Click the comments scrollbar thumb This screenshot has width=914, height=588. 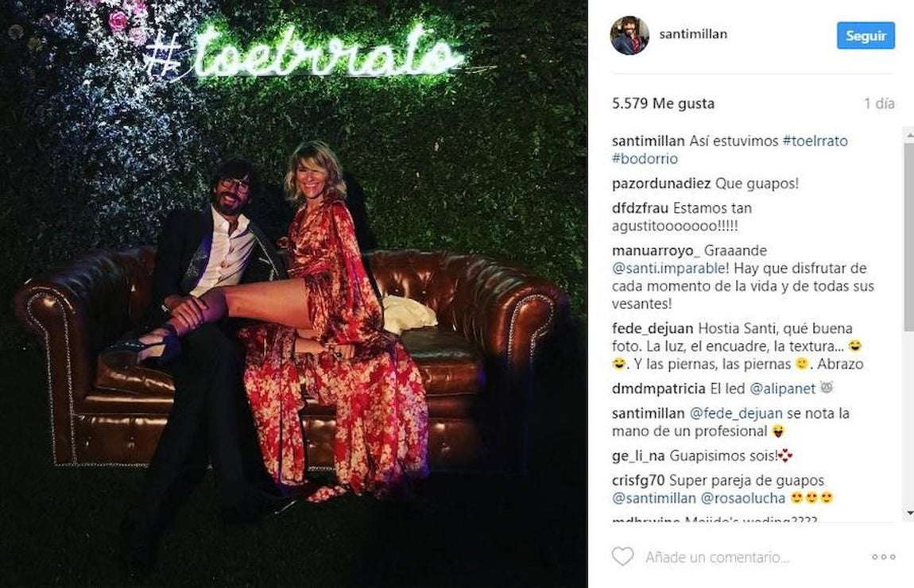(909, 236)
